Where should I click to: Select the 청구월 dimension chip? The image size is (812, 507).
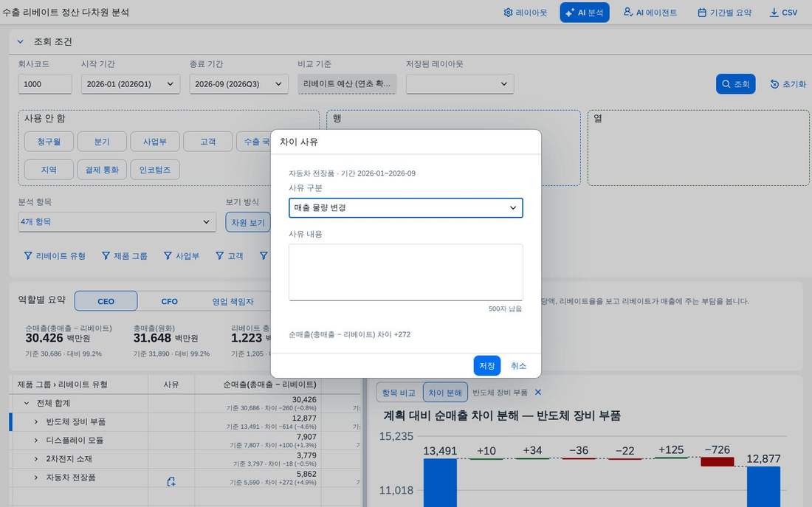(49, 142)
